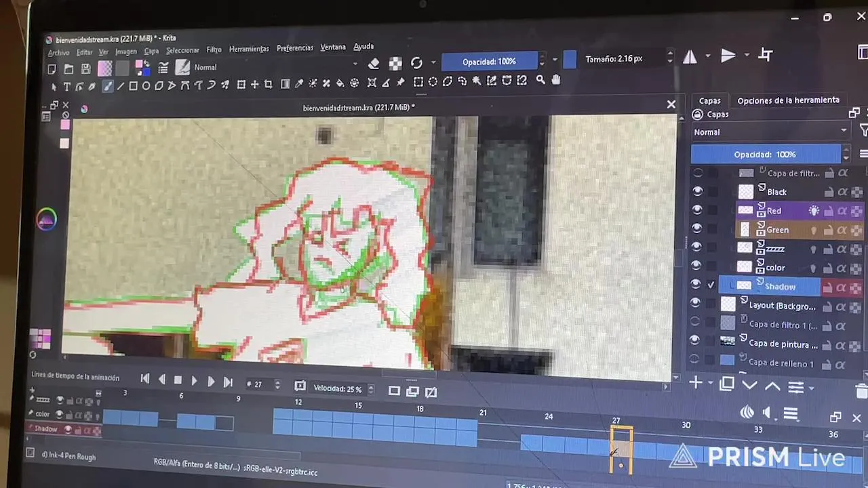The width and height of the screenshot is (868, 488).
Task: Open an existing document
Action: pos(68,69)
